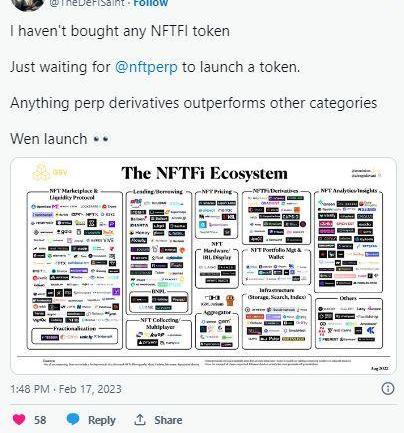
Task: Follow the @TheDeFiSaint account
Action: coord(151,3)
